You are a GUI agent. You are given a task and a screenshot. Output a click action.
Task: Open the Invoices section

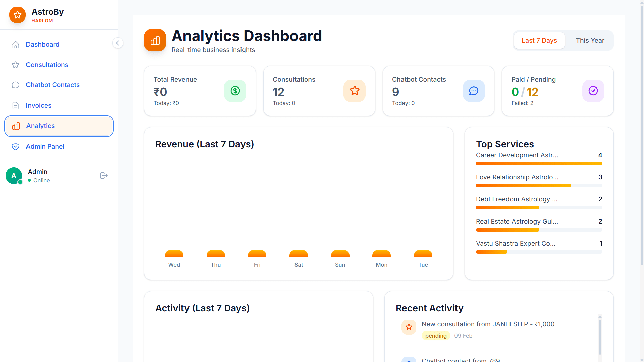point(39,105)
